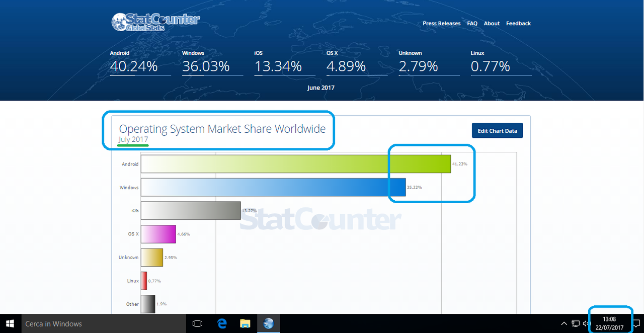
Task: Click the OS X axis label
Action: click(133, 234)
